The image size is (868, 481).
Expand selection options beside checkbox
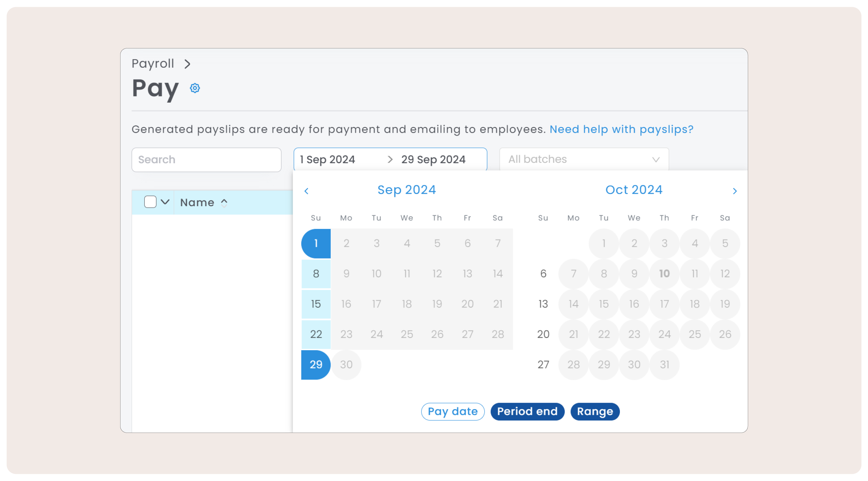165,202
